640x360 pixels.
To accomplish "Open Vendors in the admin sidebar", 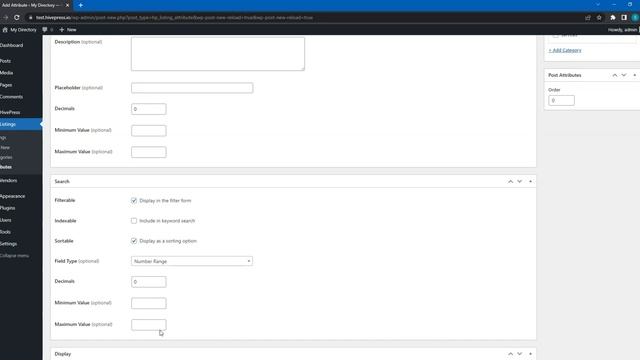I will 9,180.
